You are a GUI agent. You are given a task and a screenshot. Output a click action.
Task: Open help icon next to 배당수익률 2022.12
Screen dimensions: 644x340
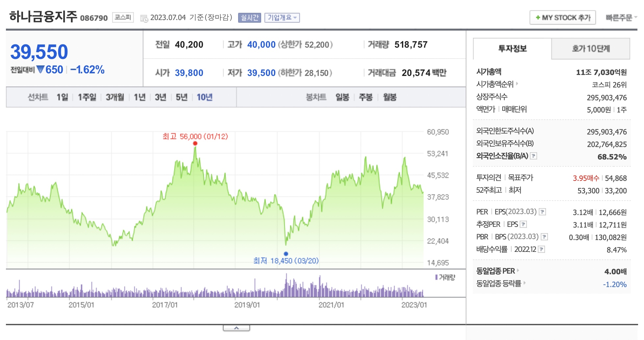(x=542, y=249)
